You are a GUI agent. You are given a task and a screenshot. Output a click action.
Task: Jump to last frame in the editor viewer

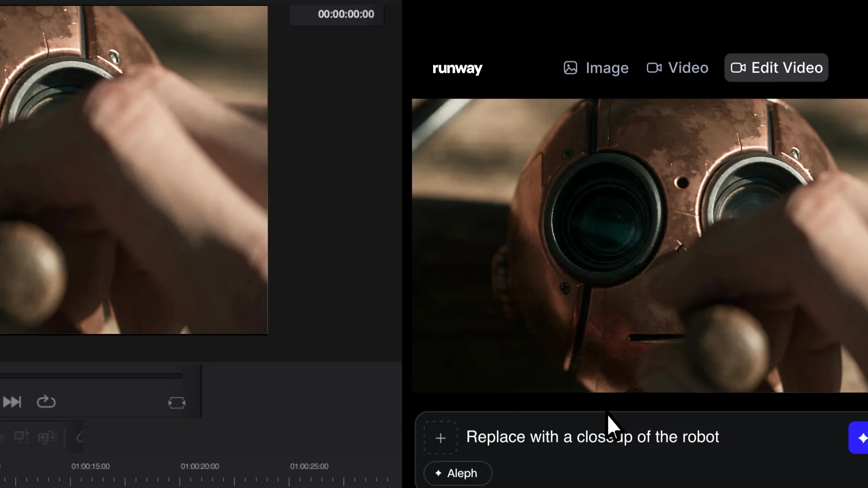(12, 402)
